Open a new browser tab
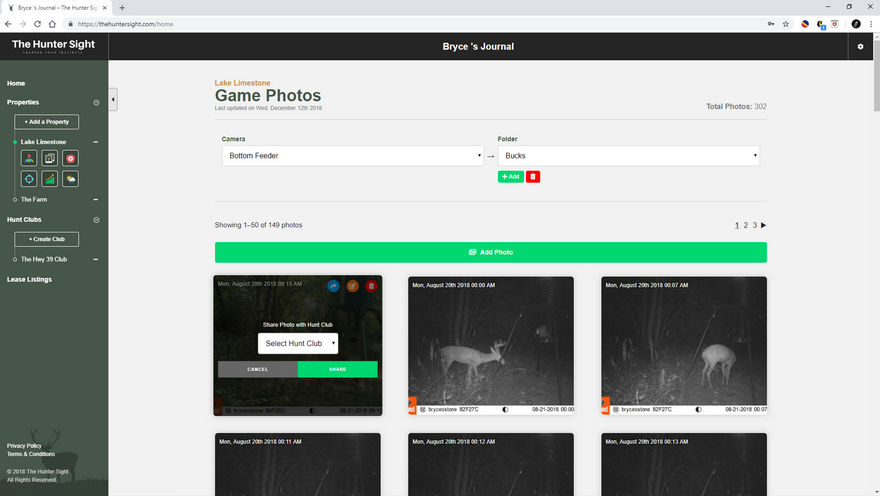The width and height of the screenshot is (880, 496). pos(122,8)
